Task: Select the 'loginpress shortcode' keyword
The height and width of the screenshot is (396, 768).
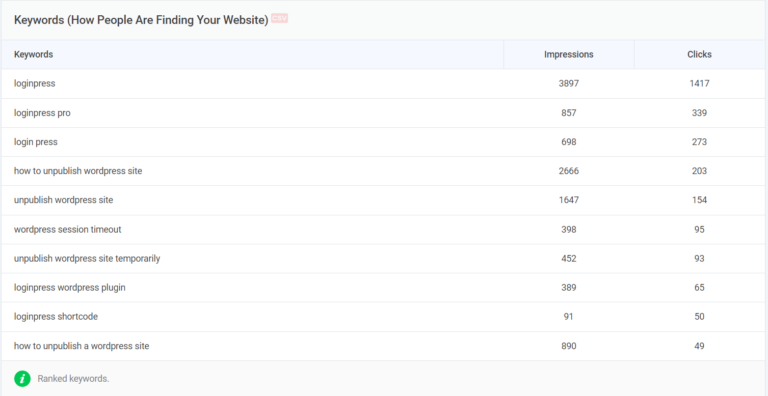Action: pos(56,317)
